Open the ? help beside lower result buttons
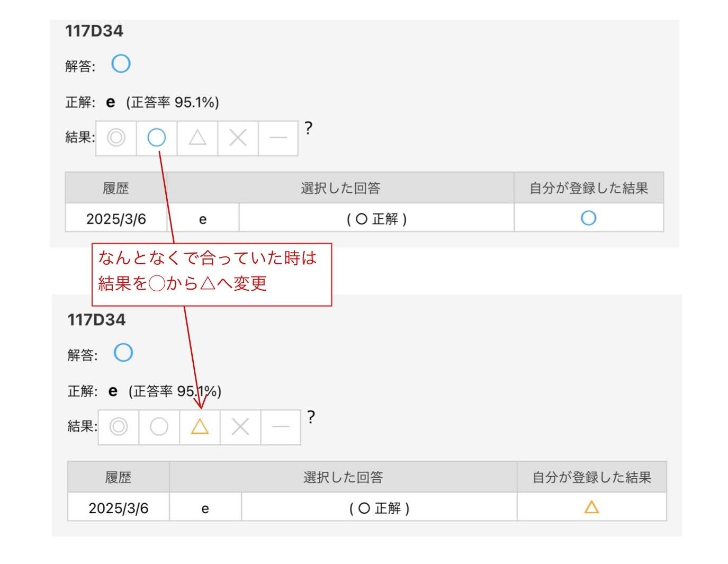The height and width of the screenshot is (564, 728). click(311, 417)
